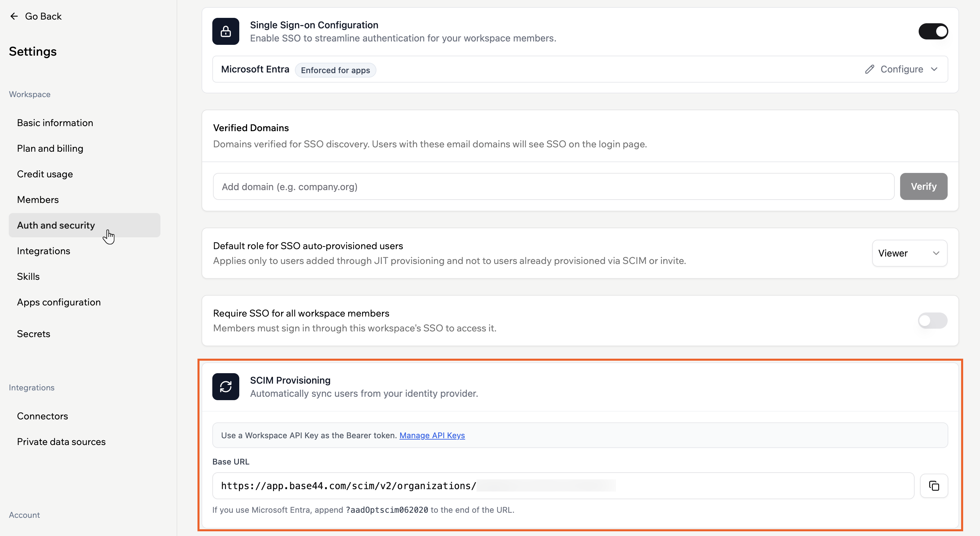Click the SSO lock icon
This screenshot has width=980, height=536.
[x=225, y=31]
